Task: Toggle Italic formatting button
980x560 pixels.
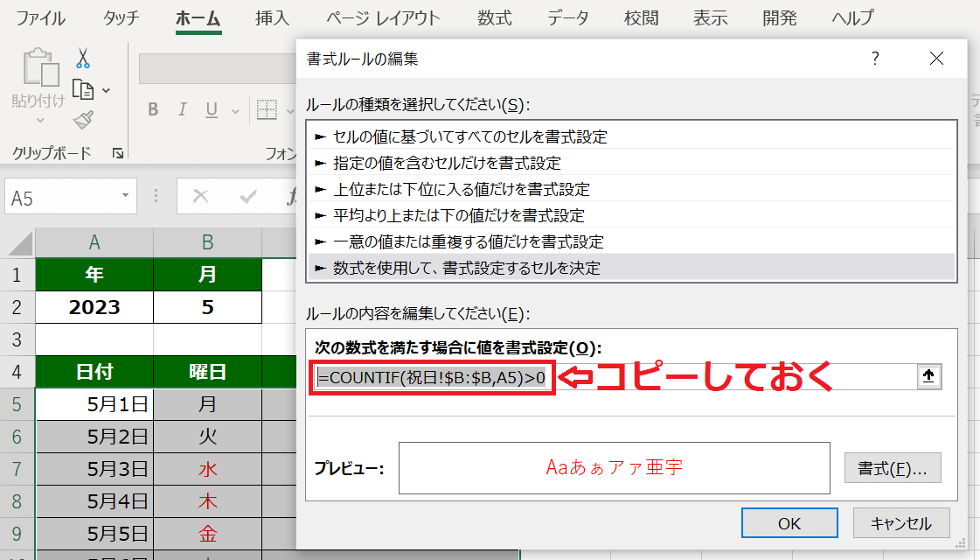Action: pos(182,110)
